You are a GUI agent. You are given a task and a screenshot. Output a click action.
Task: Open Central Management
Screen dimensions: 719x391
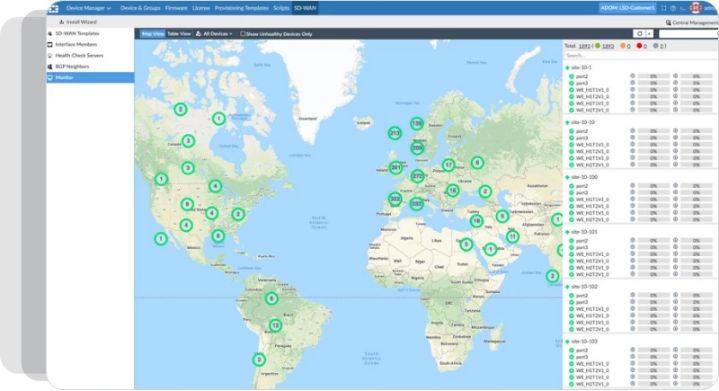point(692,22)
